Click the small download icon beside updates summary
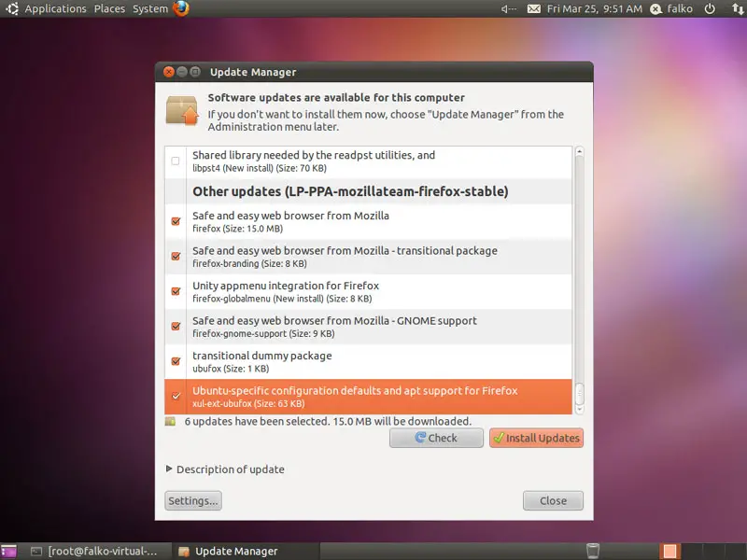This screenshot has height=560, width=747. tap(170, 422)
